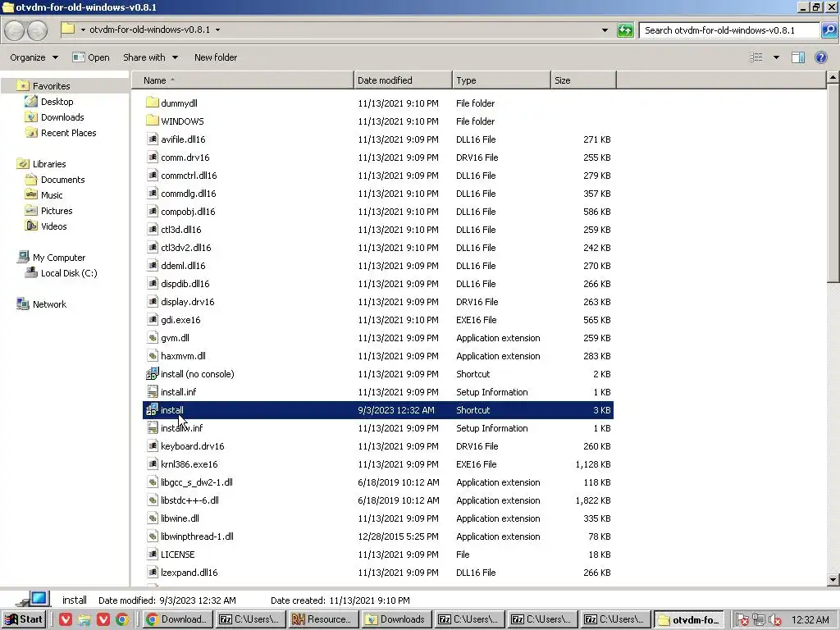The image size is (840, 630).
Task: Open the Organize dropdown menu
Action: click(x=34, y=57)
